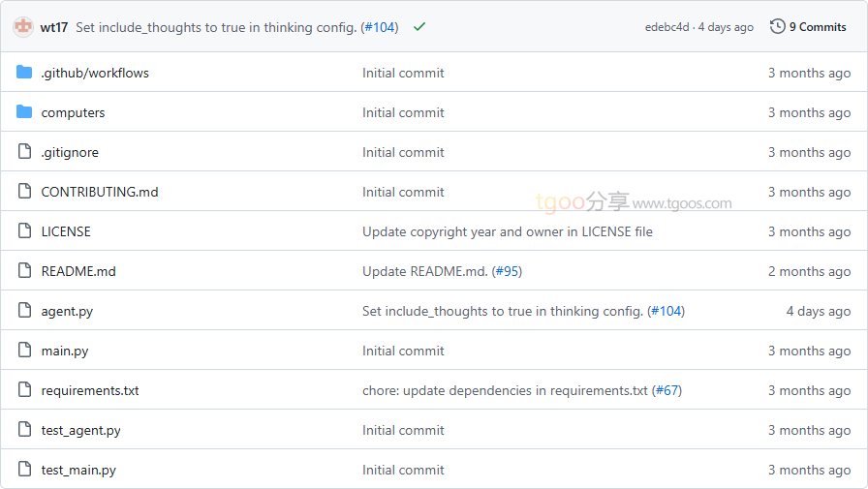Open the wt17 author profile link
This screenshot has height=489, width=868.
click(53, 27)
